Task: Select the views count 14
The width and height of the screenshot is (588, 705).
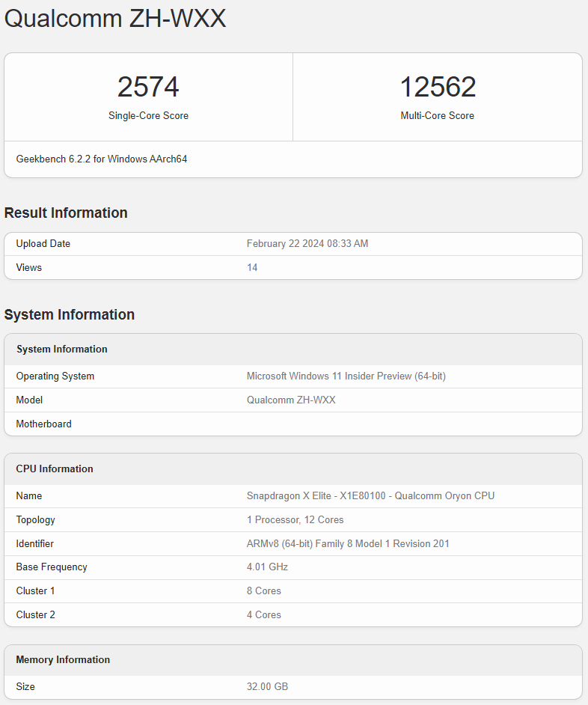Action: click(x=252, y=267)
